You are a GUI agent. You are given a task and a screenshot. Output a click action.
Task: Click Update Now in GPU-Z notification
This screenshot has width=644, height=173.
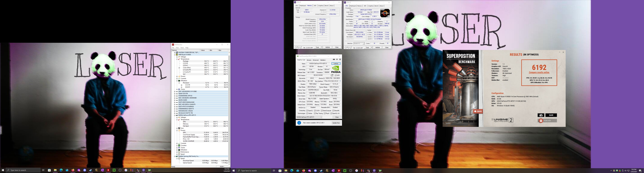click(x=336, y=123)
